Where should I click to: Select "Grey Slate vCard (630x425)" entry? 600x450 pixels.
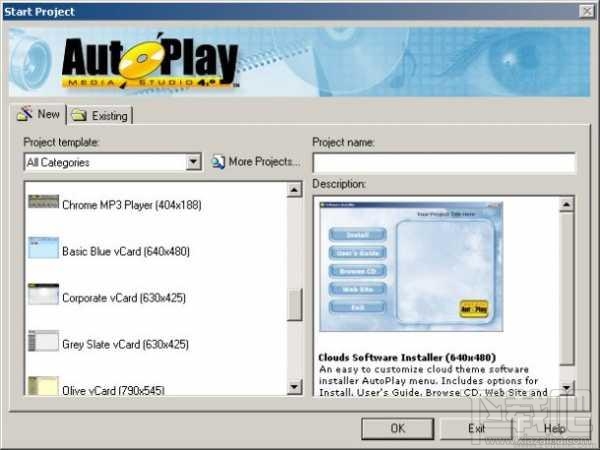[125, 344]
